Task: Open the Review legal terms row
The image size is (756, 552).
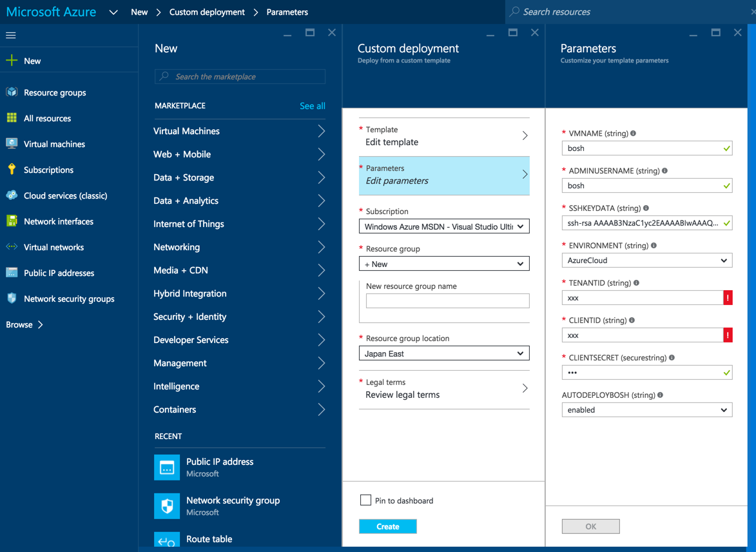Action: pos(444,389)
